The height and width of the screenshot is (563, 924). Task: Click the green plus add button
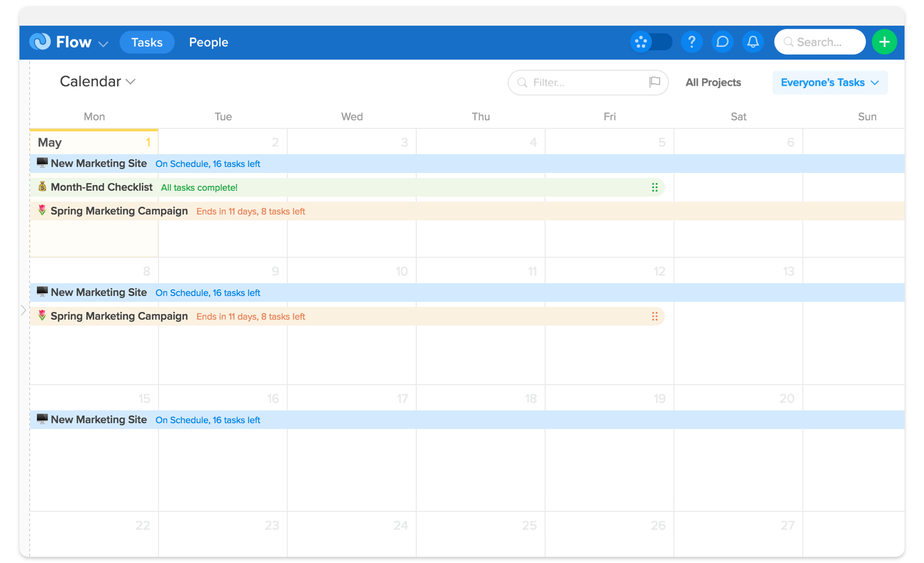[x=884, y=42]
